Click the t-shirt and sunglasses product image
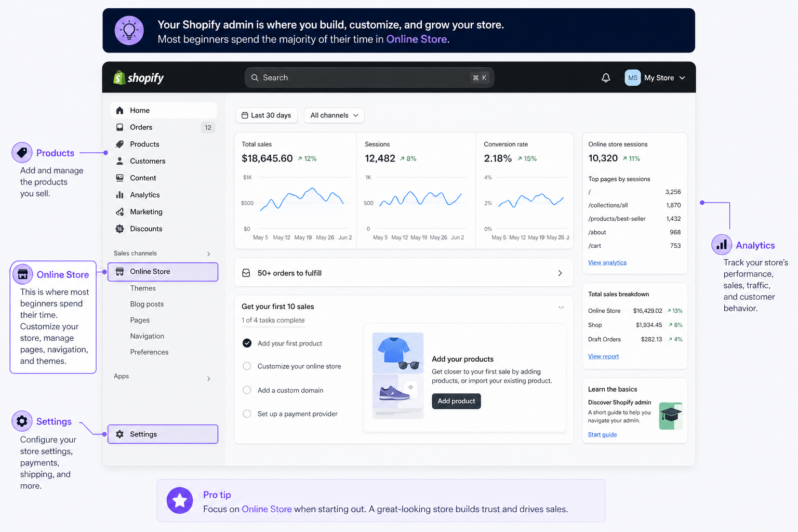 [x=398, y=353]
